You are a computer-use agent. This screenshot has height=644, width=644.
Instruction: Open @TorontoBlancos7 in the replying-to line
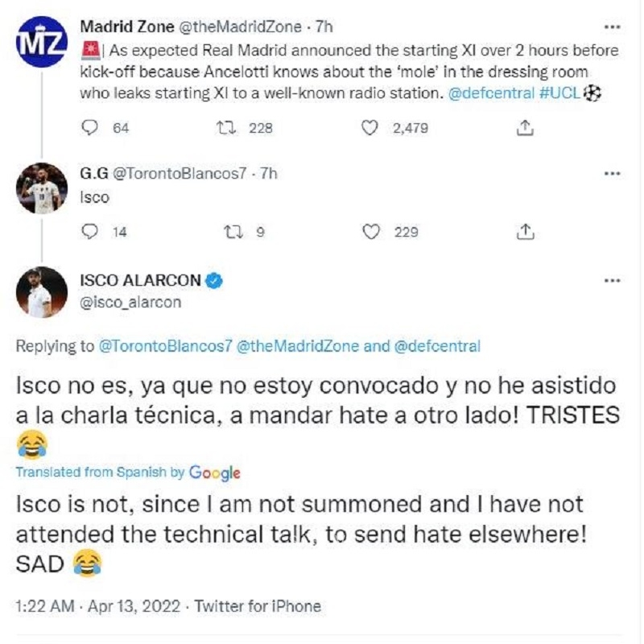tap(166, 347)
